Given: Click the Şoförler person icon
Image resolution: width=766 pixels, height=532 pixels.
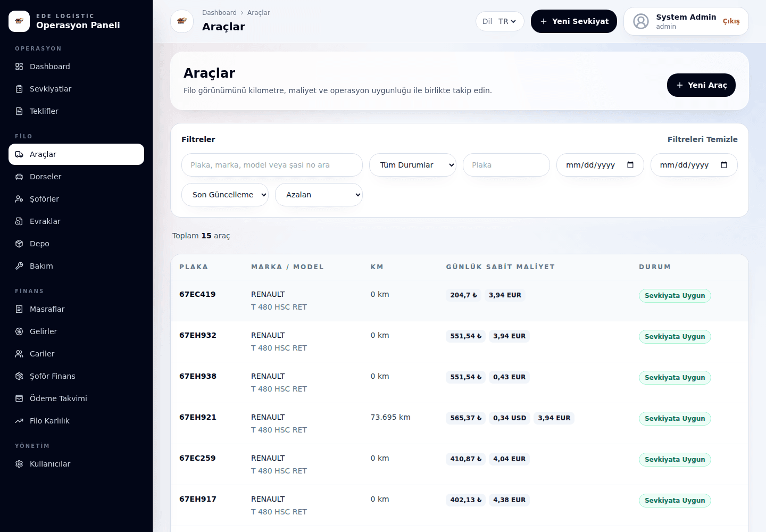Looking at the screenshot, I should click(x=19, y=199).
